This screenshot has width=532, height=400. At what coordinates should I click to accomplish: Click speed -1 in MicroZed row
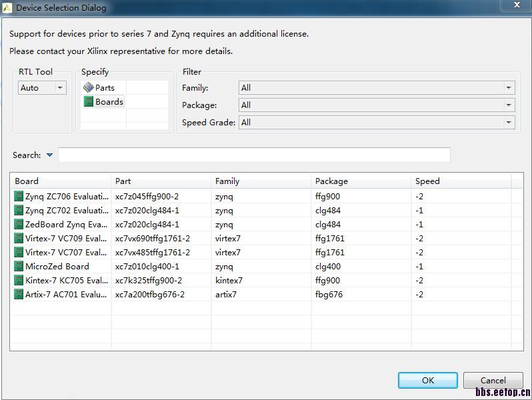tap(419, 266)
